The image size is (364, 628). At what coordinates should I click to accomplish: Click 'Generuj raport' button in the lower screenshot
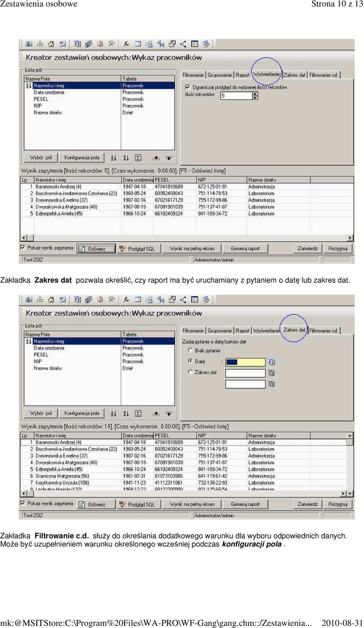[245, 505]
